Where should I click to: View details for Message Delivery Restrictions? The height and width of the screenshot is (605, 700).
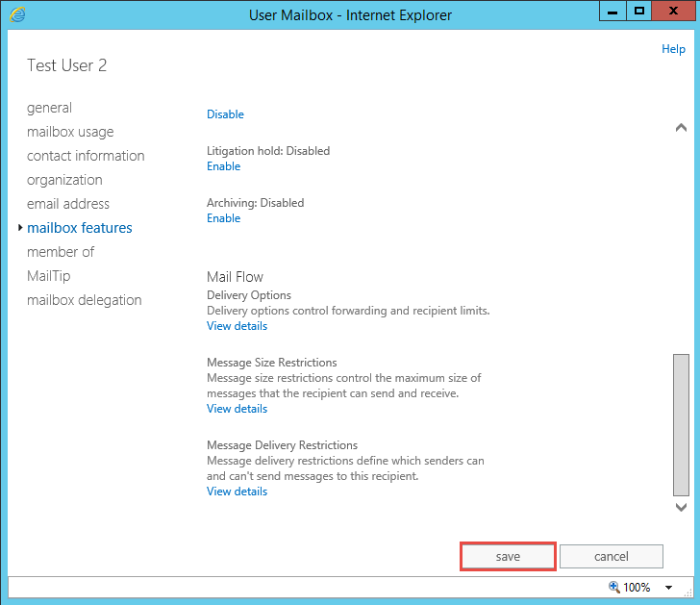coord(237,492)
